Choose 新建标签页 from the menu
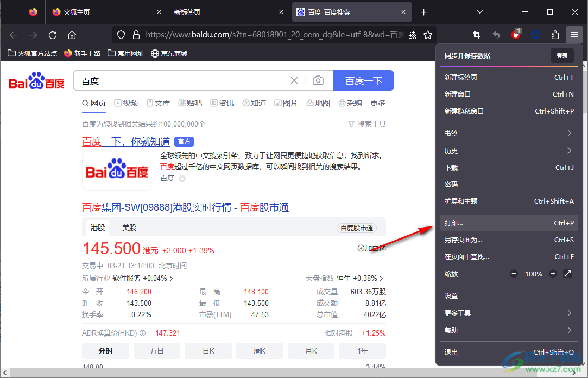The image size is (588, 378). click(x=509, y=77)
